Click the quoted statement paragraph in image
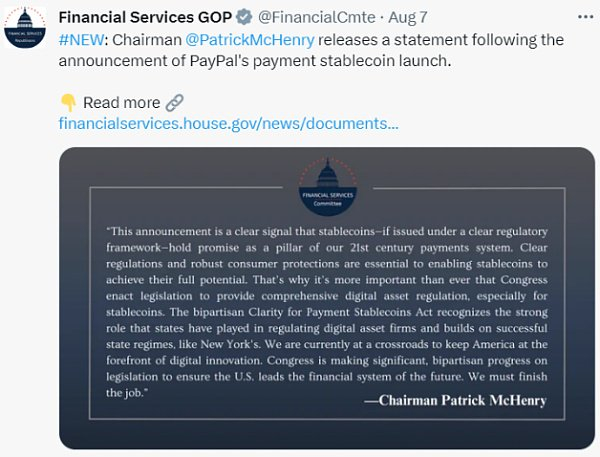The image size is (600, 457). (327, 300)
